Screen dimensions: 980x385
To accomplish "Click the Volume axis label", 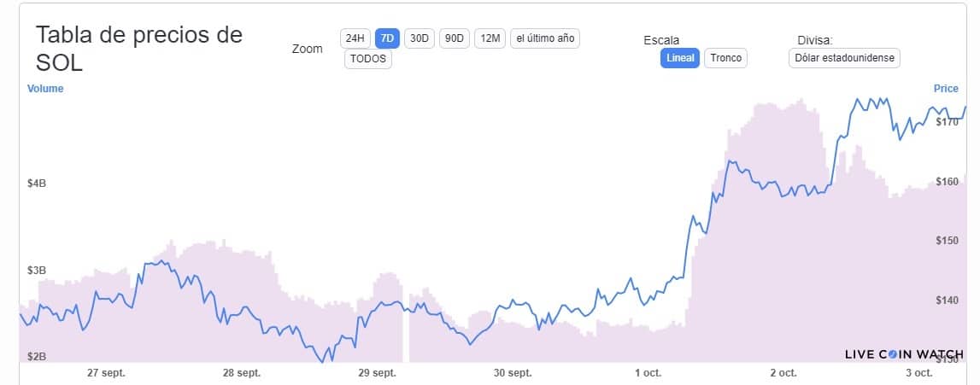I will click(45, 89).
